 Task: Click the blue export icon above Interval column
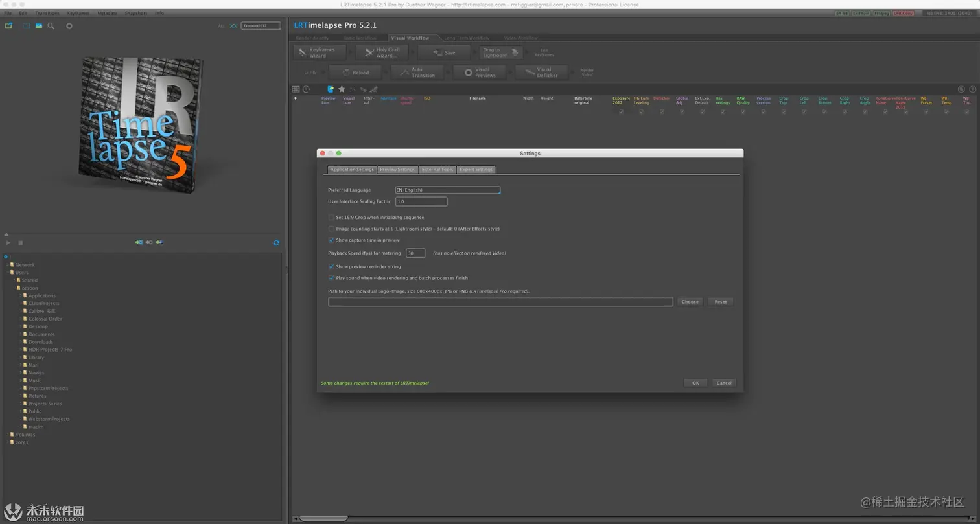tap(331, 89)
